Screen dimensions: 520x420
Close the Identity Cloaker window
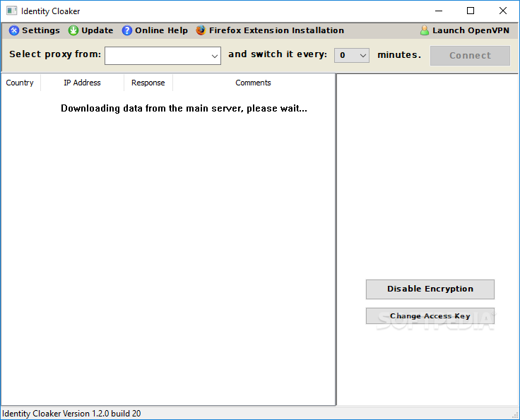[503, 11]
